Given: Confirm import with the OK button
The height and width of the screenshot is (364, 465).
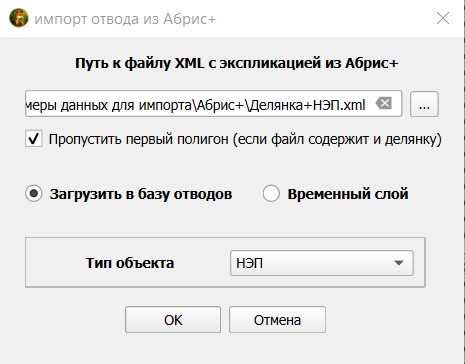Looking at the screenshot, I should [173, 320].
